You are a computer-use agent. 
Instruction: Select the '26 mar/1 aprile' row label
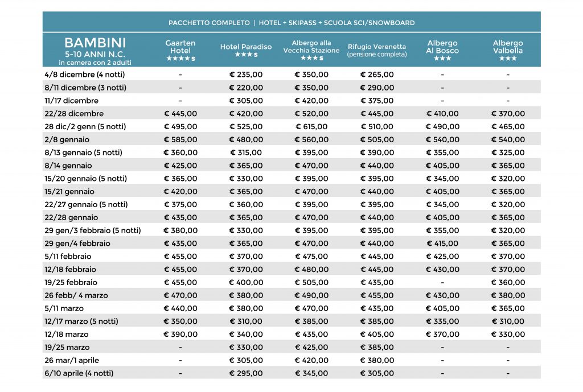72,360
